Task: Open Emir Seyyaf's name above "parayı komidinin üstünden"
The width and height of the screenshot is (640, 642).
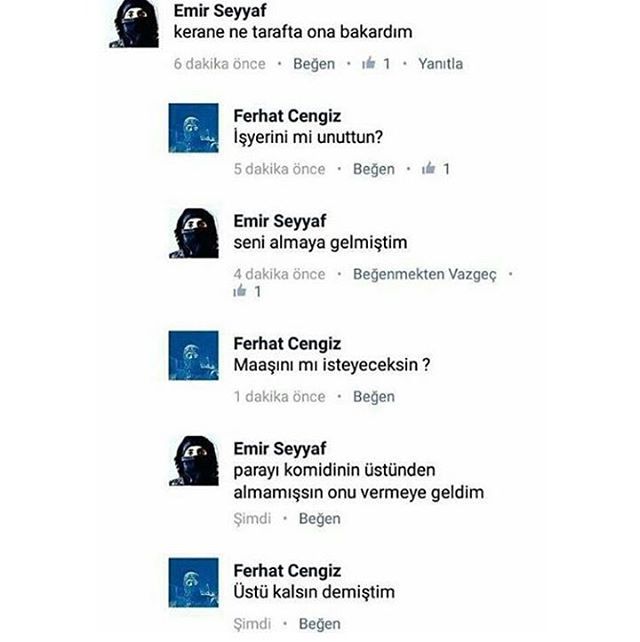Action: (x=280, y=449)
